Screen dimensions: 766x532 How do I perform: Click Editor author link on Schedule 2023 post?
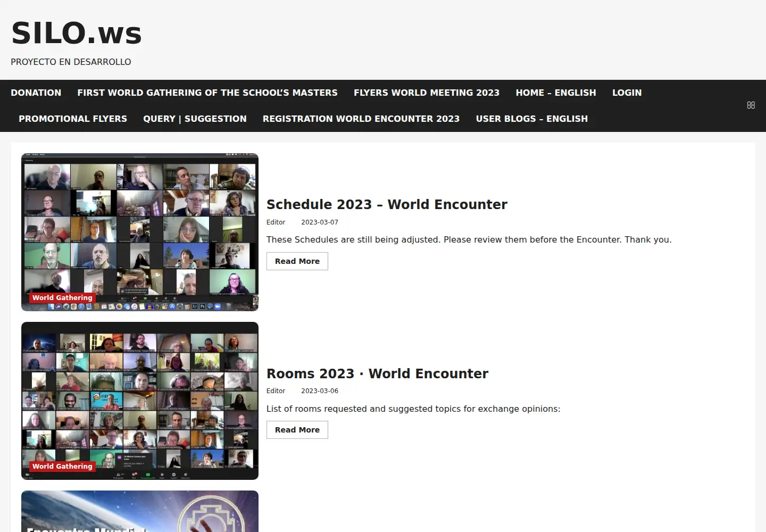[x=276, y=222]
